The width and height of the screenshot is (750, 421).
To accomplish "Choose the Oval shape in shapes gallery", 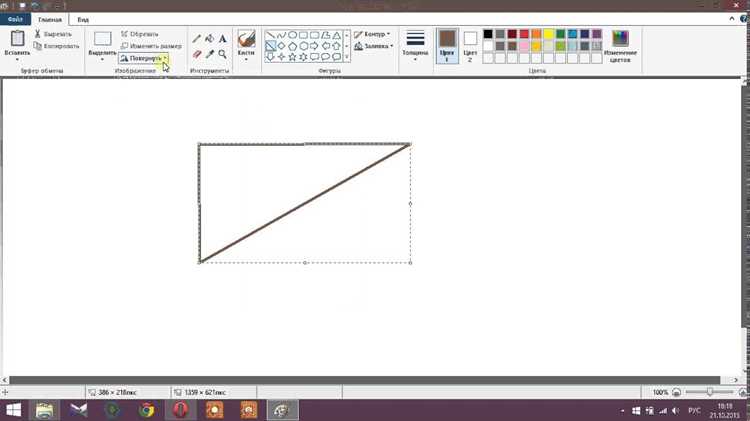I will tap(292, 35).
